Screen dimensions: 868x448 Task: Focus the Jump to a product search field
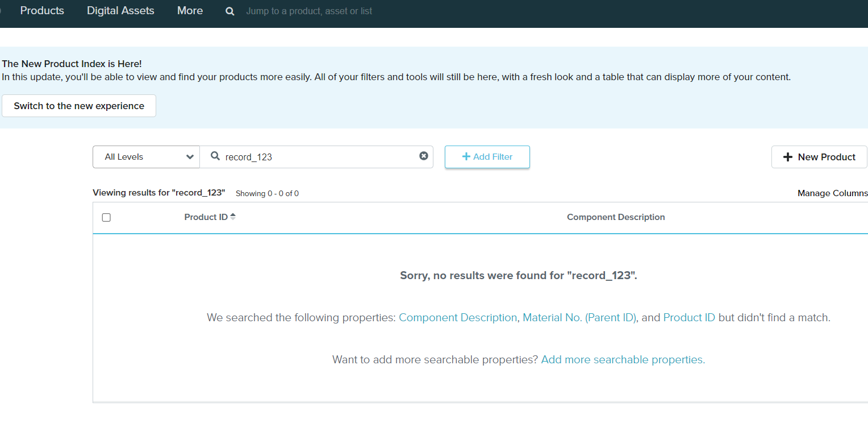(x=309, y=11)
